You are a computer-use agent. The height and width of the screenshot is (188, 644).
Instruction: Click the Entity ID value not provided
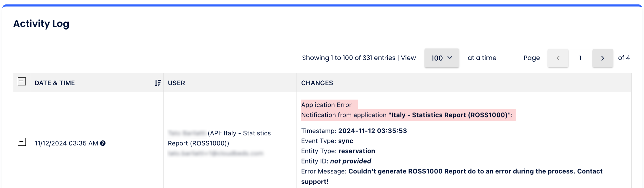point(350,161)
